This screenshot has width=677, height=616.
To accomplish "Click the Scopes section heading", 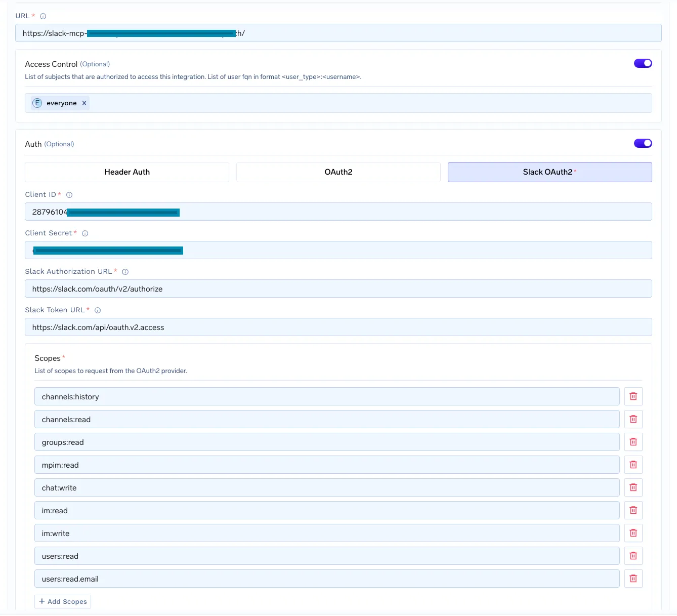I will pos(48,358).
